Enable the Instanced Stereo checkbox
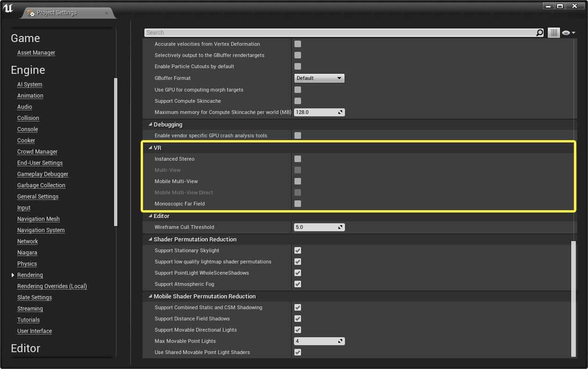This screenshot has height=369, width=588. click(298, 159)
